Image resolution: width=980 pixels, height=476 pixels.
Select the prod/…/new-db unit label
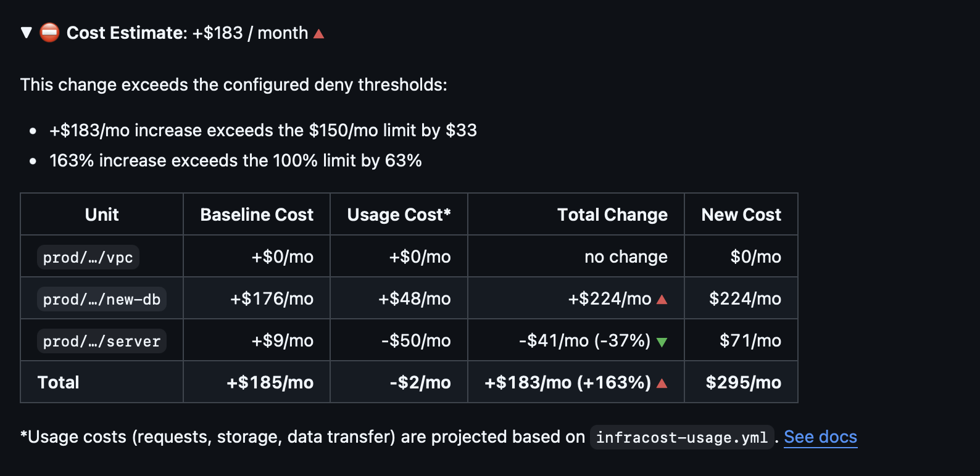102,299
